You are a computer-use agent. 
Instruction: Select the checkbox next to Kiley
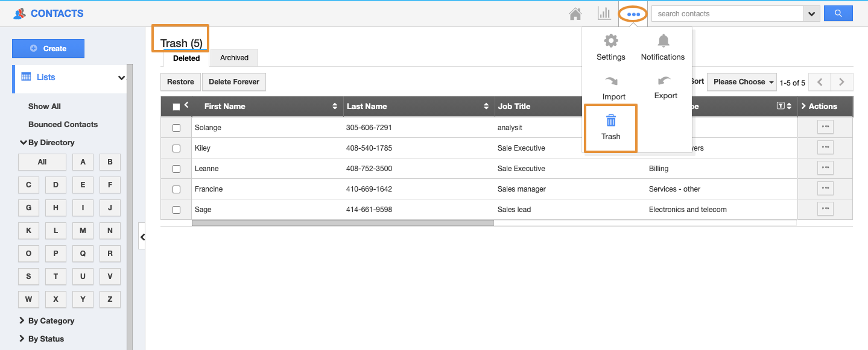click(176, 148)
